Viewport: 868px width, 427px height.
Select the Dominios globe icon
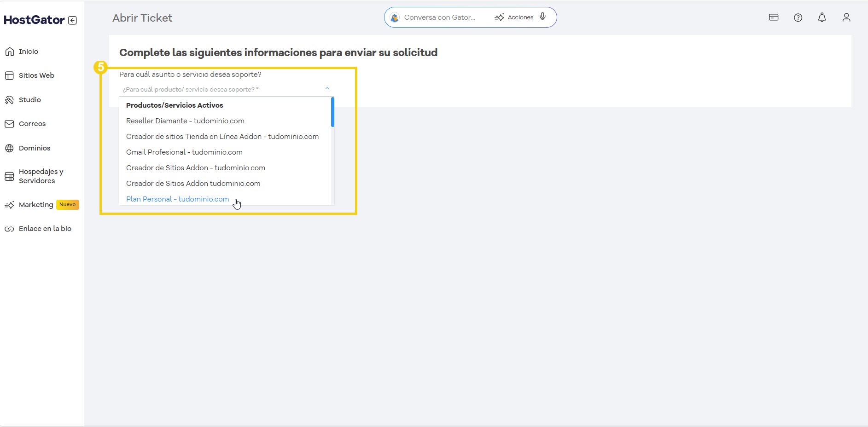pyautogui.click(x=9, y=148)
